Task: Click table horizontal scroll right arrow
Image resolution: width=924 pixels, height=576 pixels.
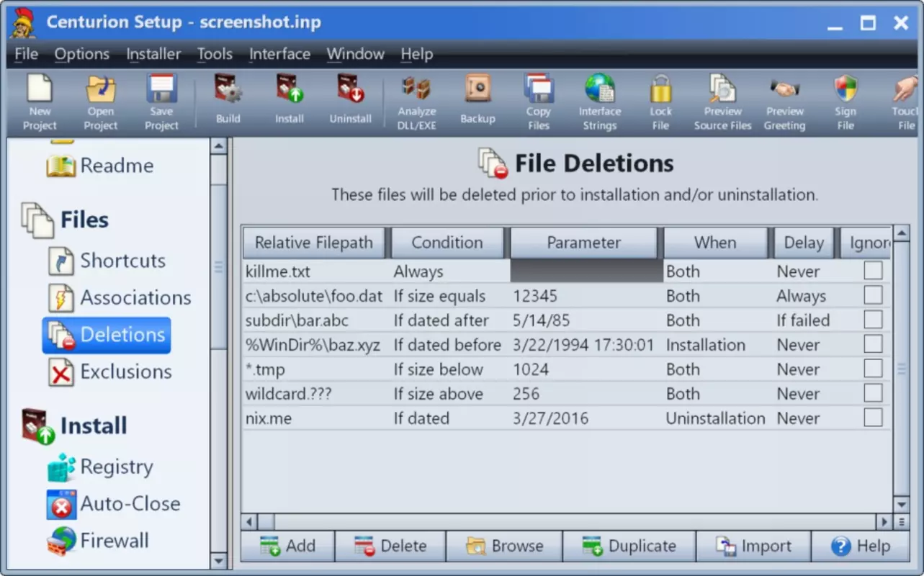Action: click(x=884, y=521)
